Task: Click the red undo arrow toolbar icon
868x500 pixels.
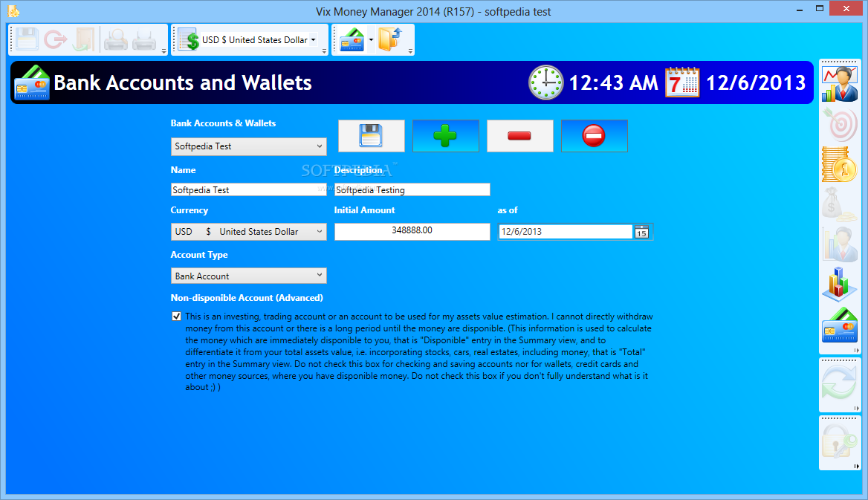Action: [x=55, y=39]
